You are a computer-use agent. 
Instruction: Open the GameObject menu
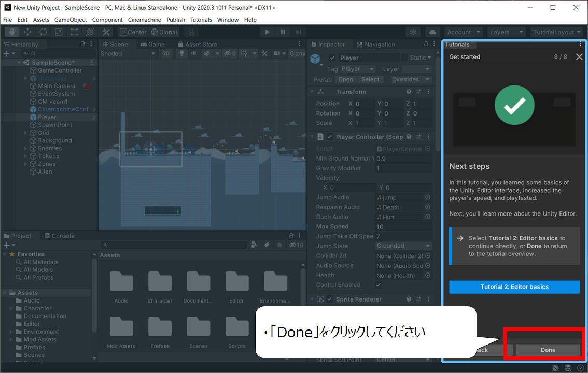(x=71, y=20)
